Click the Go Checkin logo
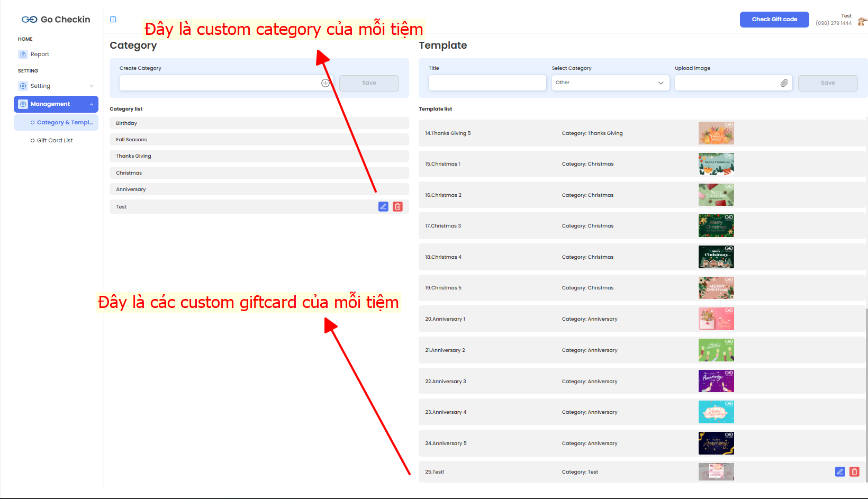Image resolution: width=868 pixels, height=499 pixels. click(56, 20)
